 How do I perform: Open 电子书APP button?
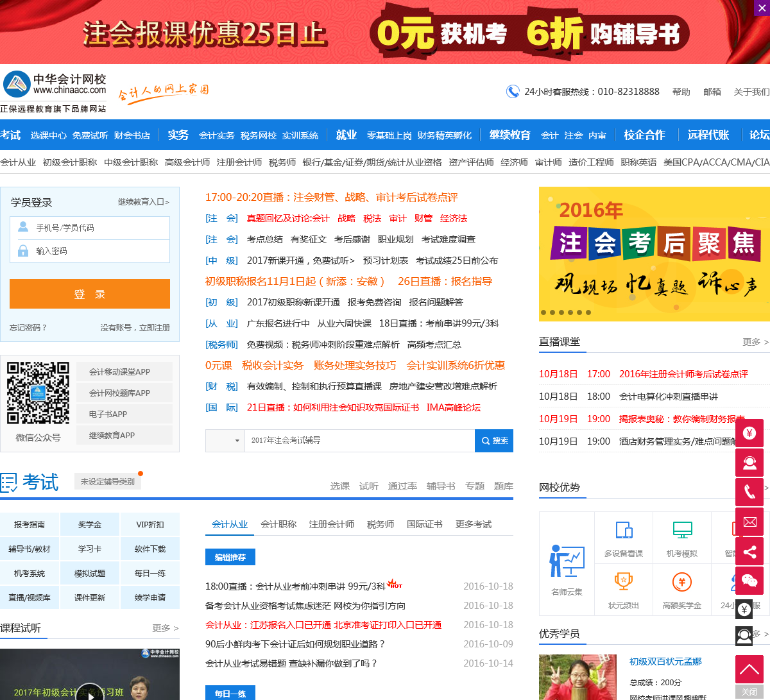click(124, 414)
